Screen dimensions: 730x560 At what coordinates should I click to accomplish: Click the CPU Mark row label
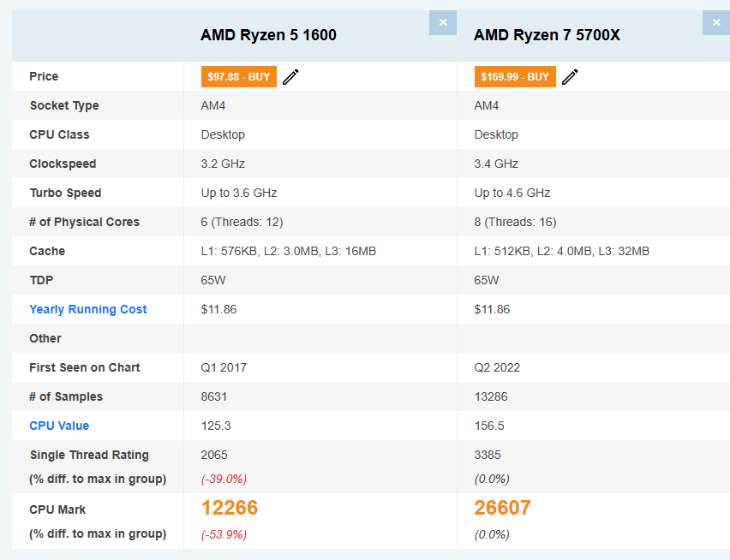pos(57,509)
